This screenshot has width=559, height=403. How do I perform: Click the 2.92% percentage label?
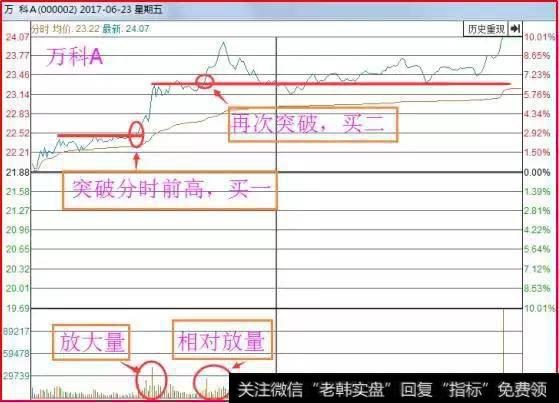pyautogui.click(x=537, y=133)
